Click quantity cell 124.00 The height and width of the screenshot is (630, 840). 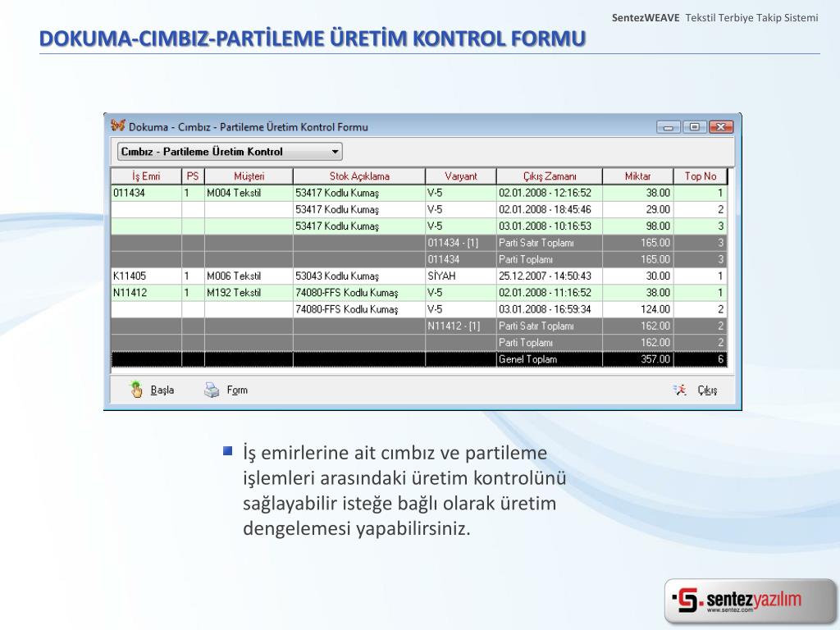click(x=637, y=309)
